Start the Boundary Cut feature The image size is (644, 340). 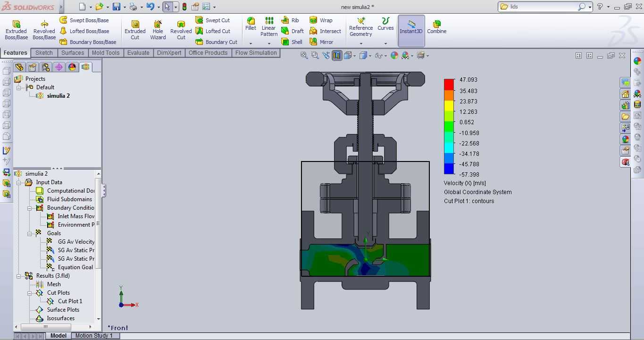216,42
